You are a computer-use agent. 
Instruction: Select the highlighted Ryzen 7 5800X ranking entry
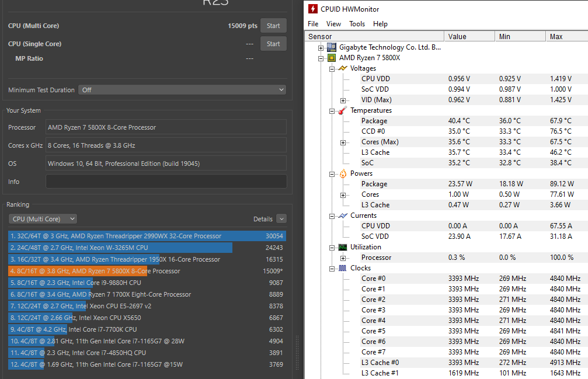tap(147, 271)
